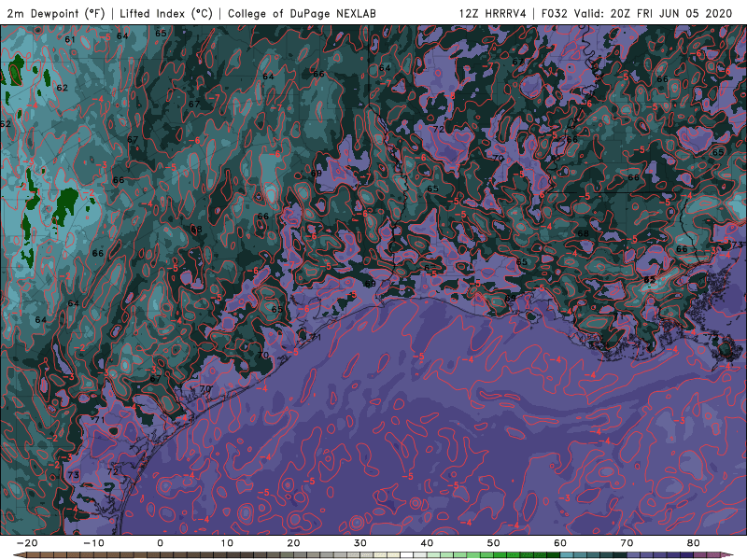Click the 70 label on the color scale
The height and width of the screenshot is (560, 747).
click(627, 543)
